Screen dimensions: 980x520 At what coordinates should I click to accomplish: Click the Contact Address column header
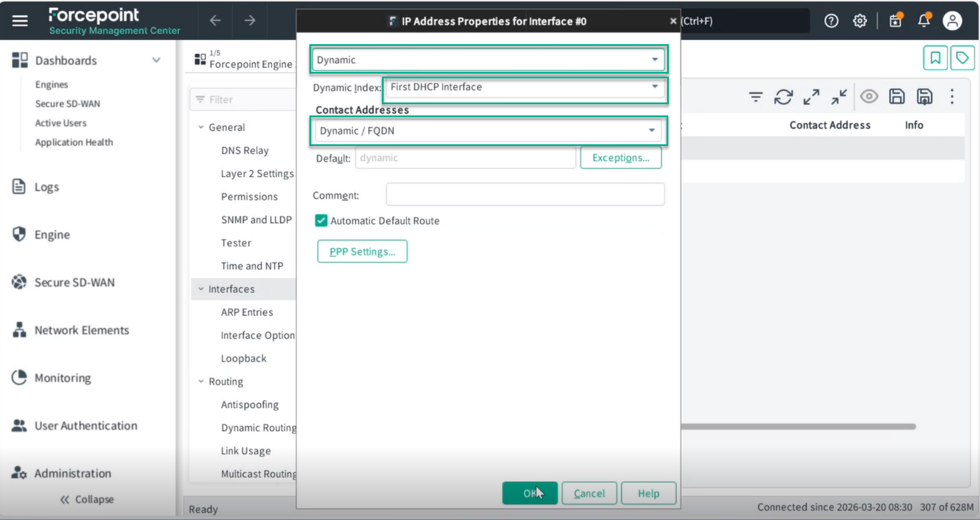[830, 125]
